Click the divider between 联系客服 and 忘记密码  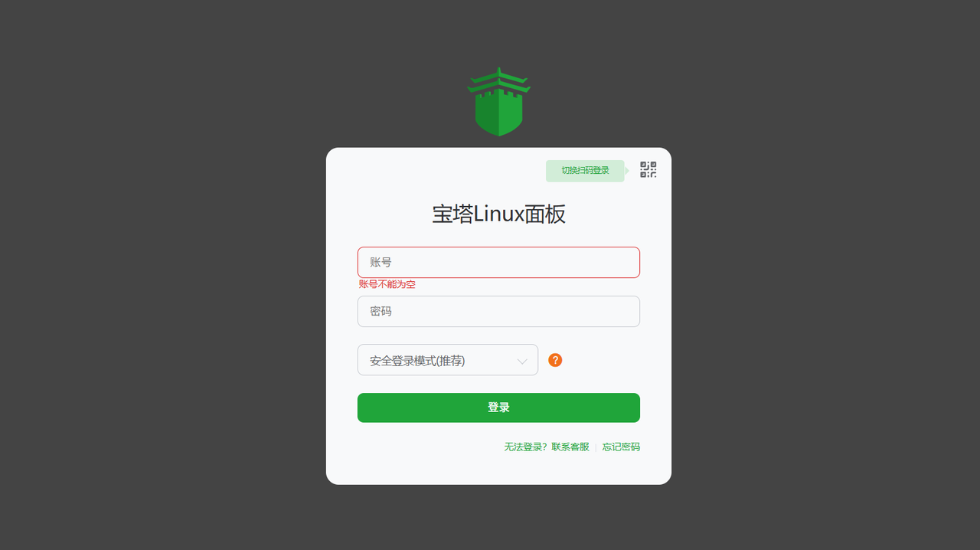pyautogui.click(x=596, y=447)
